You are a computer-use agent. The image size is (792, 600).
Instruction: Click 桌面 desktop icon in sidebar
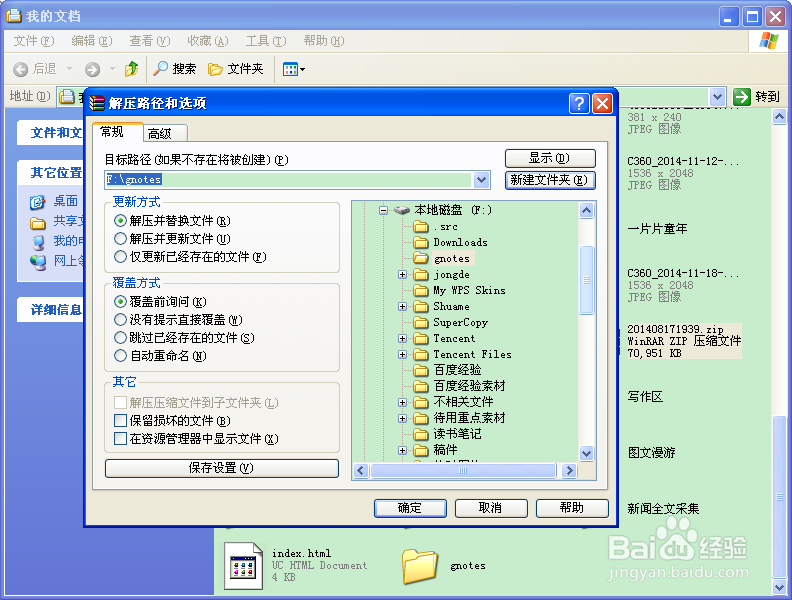tap(37, 202)
